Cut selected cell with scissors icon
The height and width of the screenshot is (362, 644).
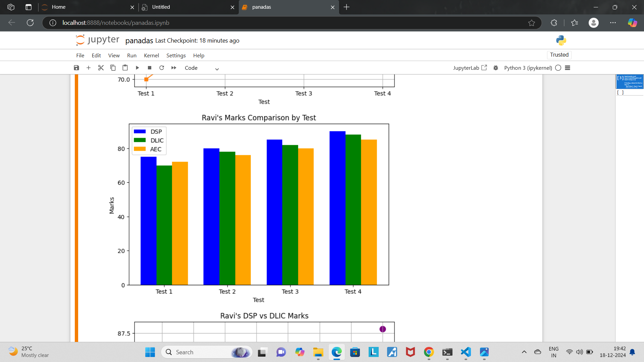pyautogui.click(x=101, y=68)
